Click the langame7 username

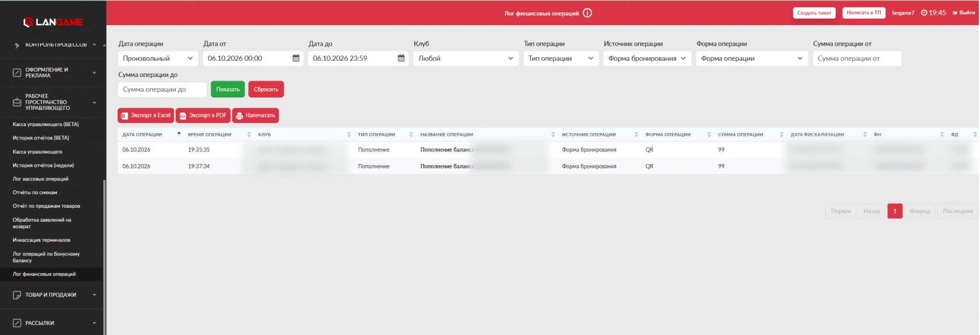point(903,13)
